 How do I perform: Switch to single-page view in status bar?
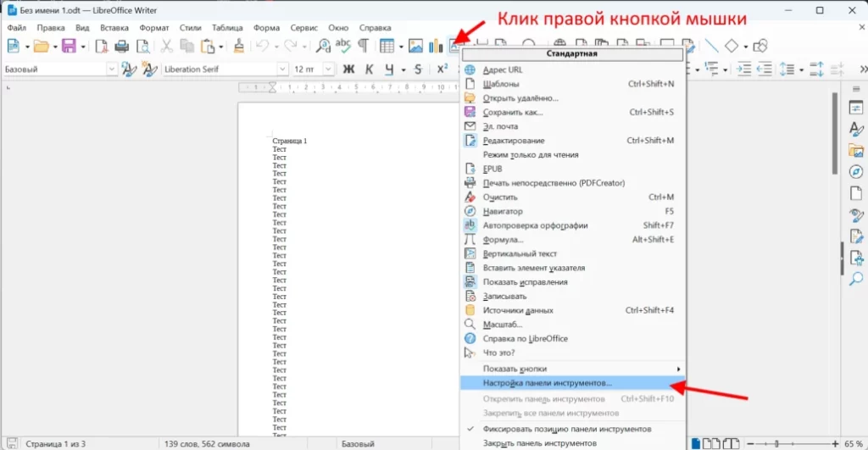point(696,443)
